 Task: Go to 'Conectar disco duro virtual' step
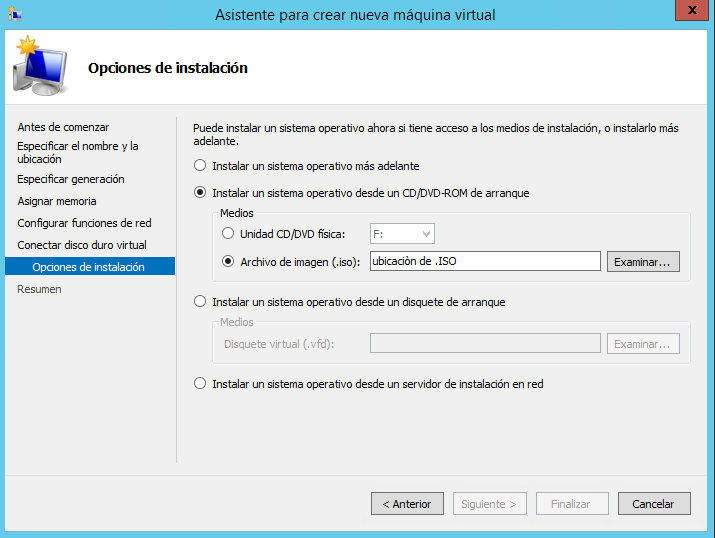pyautogui.click(x=82, y=245)
